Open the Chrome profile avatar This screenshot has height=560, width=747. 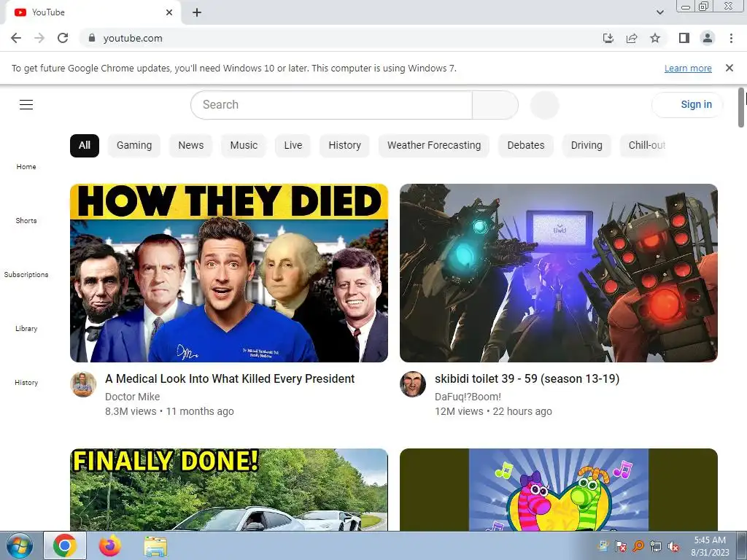point(708,38)
